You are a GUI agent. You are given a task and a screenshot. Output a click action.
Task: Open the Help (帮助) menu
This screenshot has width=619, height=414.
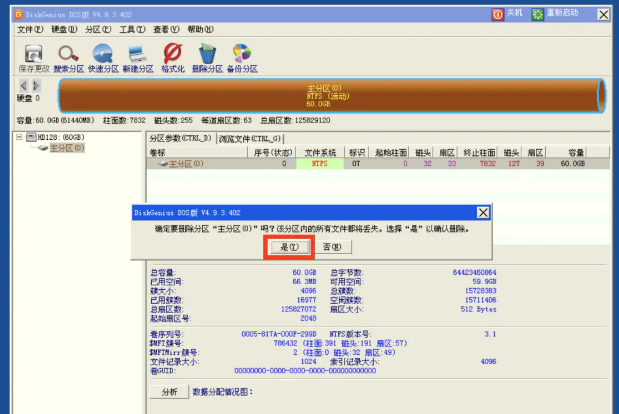coord(201,30)
